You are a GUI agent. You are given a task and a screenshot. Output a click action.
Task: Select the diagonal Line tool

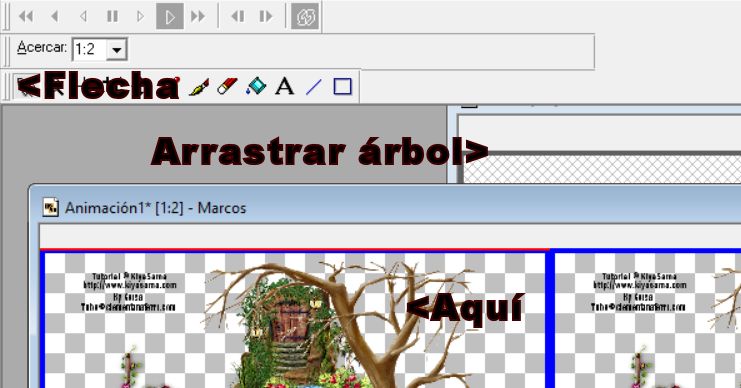[314, 87]
